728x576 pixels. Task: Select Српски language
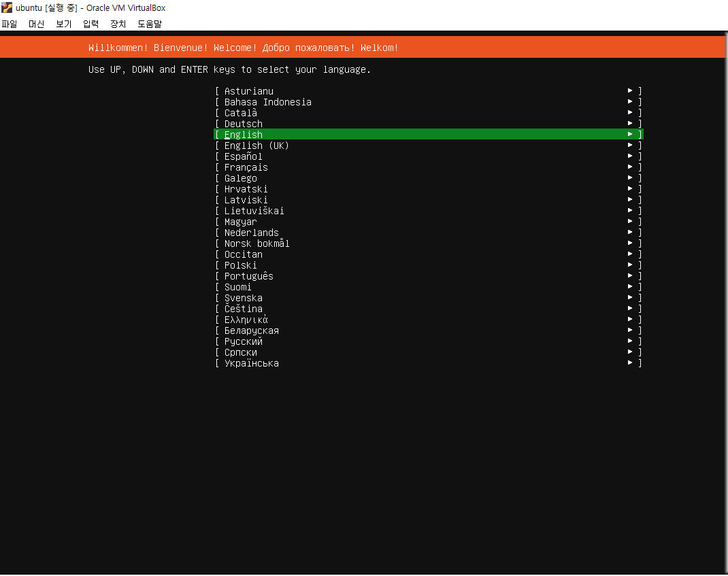click(429, 352)
